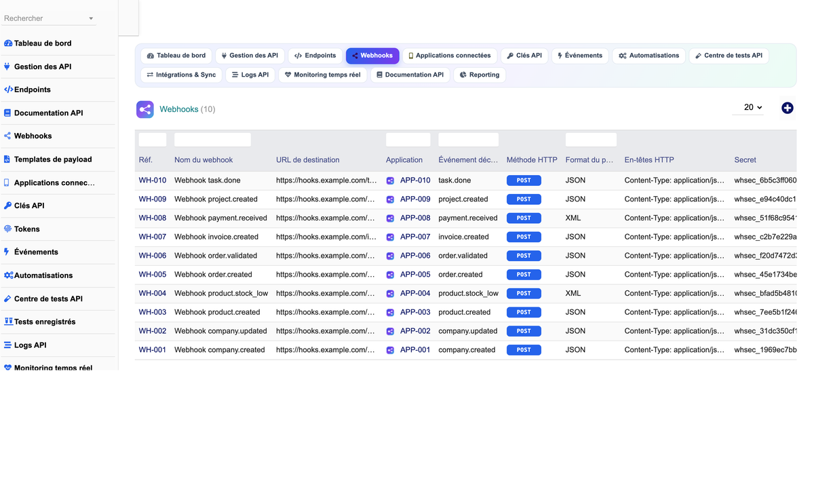The image size is (814, 504).
Task: Open the Intégrations & Sync tab
Action: [181, 75]
